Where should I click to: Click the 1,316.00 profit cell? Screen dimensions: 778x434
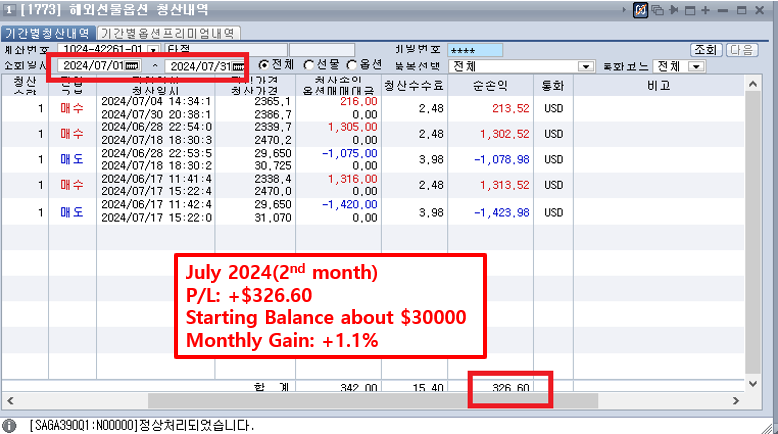pyautogui.click(x=353, y=179)
